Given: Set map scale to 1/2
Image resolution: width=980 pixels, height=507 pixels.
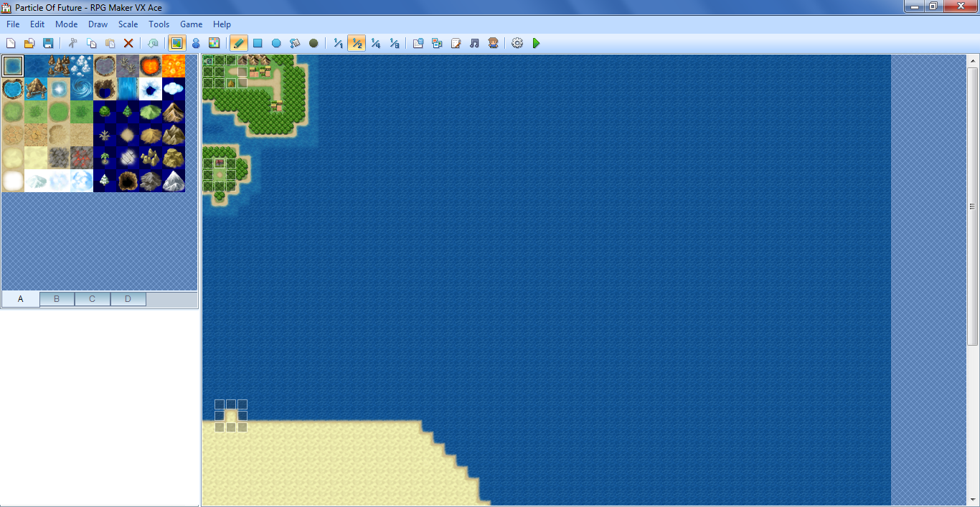Looking at the screenshot, I should (357, 43).
